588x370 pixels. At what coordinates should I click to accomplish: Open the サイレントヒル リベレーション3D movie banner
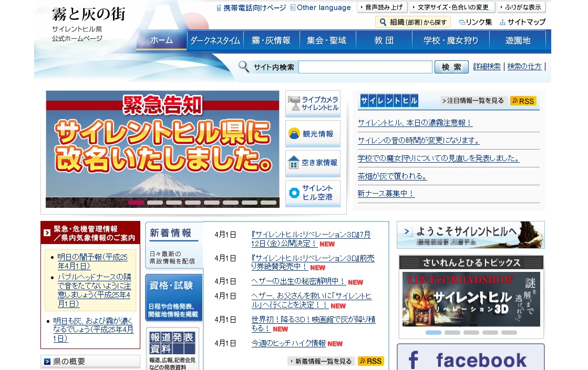click(x=471, y=299)
